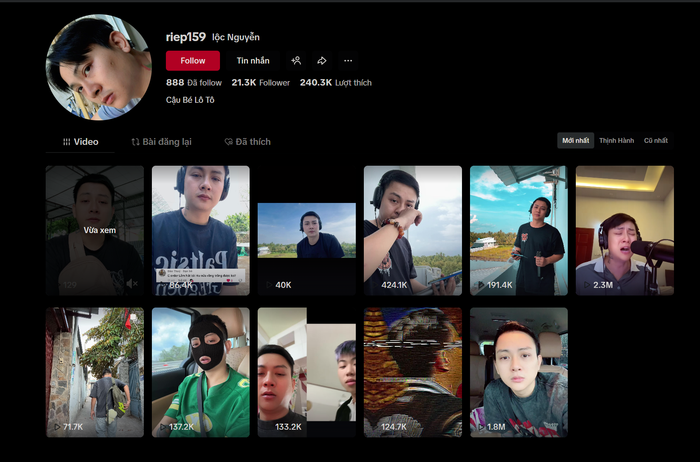Unmute using the speaker icon on first video
The height and width of the screenshot is (462, 700).
pos(132,284)
